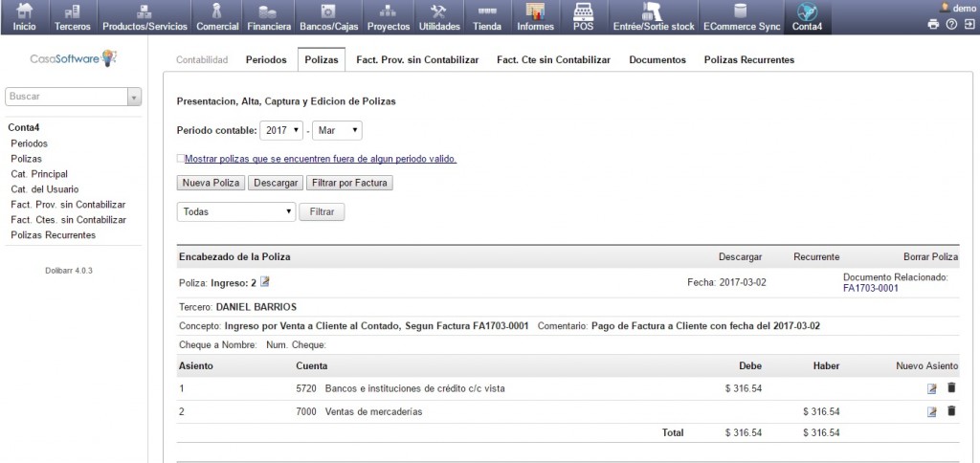Image resolution: width=980 pixels, height=463 pixels.
Task: Select the Tercero name DANIEL BARRIOS
Action: [256, 307]
